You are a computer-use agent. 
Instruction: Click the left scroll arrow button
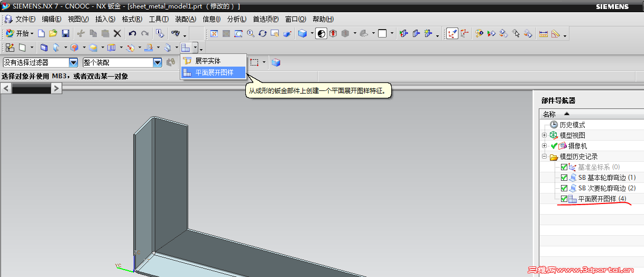(6, 89)
